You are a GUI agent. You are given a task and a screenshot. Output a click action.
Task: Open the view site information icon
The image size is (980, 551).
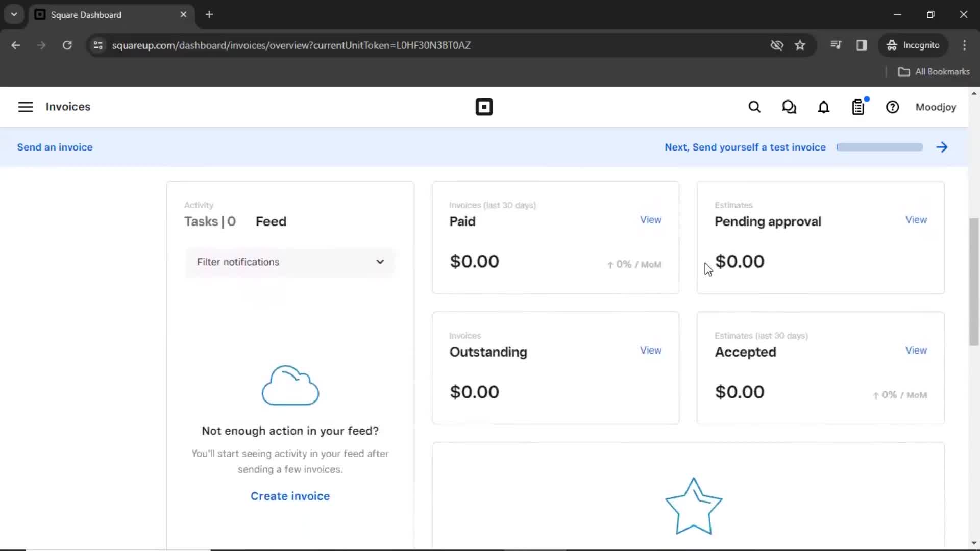[x=98, y=45]
